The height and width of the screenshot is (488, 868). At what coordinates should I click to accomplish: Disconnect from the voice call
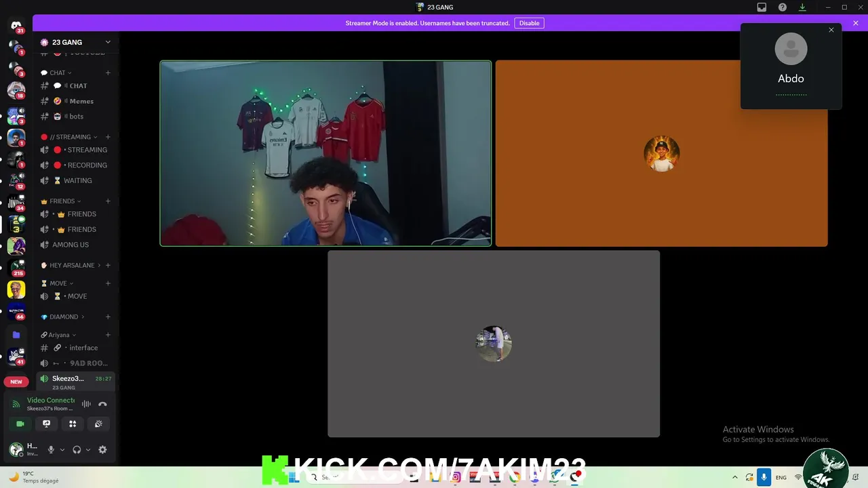coord(102,404)
